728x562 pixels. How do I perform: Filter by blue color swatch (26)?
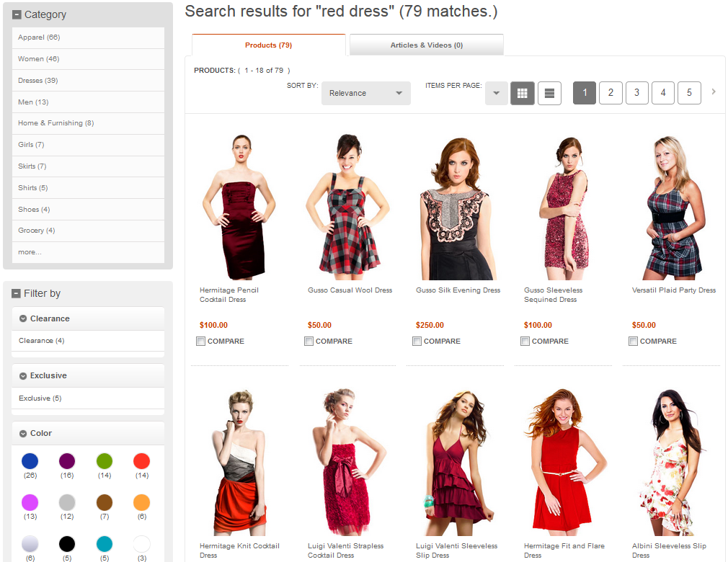(x=30, y=461)
